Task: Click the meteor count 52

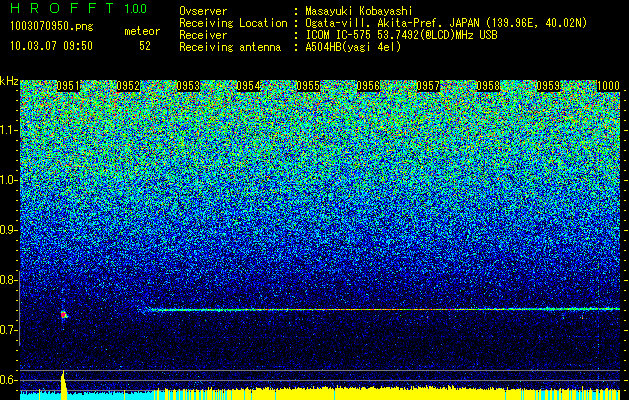Action: click(145, 46)
